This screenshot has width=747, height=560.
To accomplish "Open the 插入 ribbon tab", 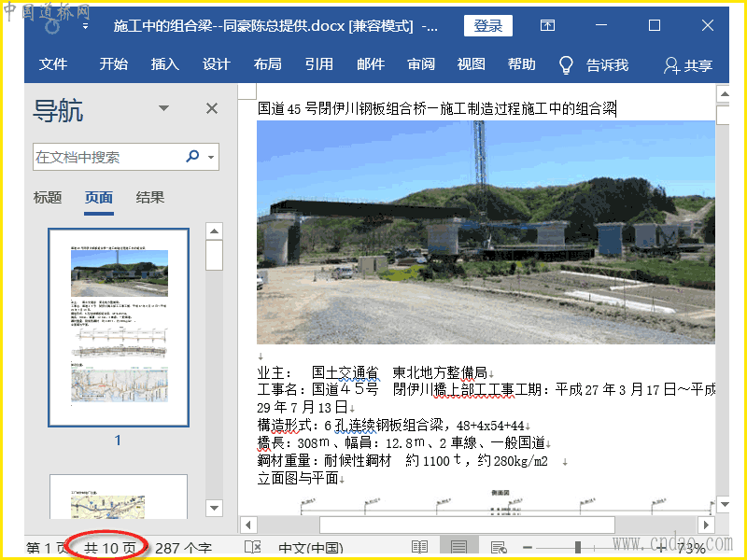I will 165,64.
